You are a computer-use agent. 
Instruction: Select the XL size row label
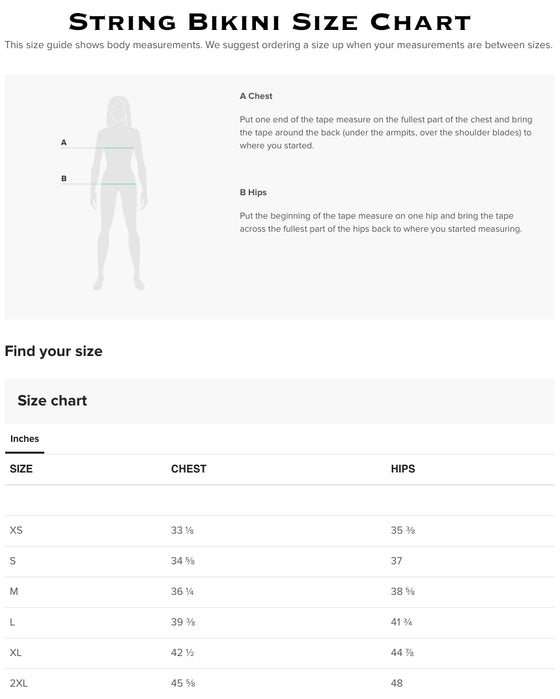click(16, 653)
